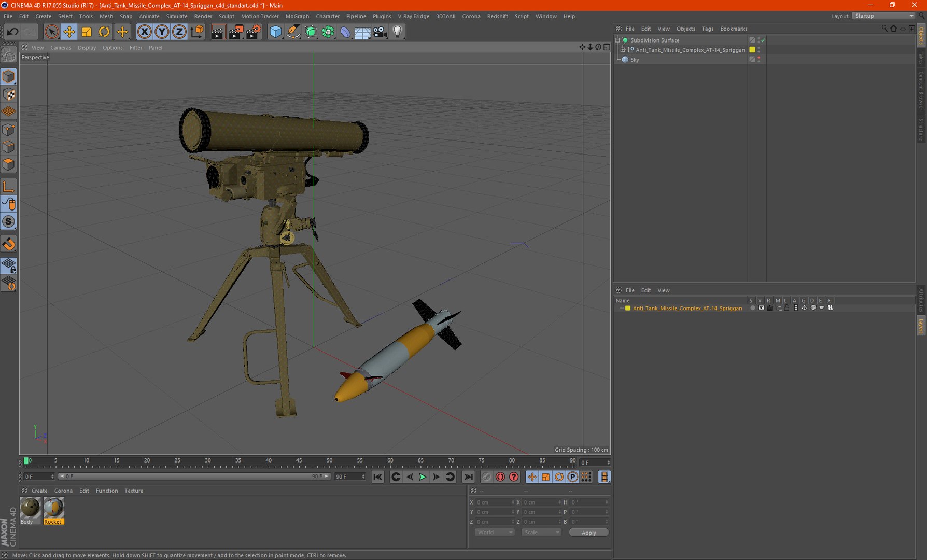
Task: Open the MoGraph menu
Action: 297,16
